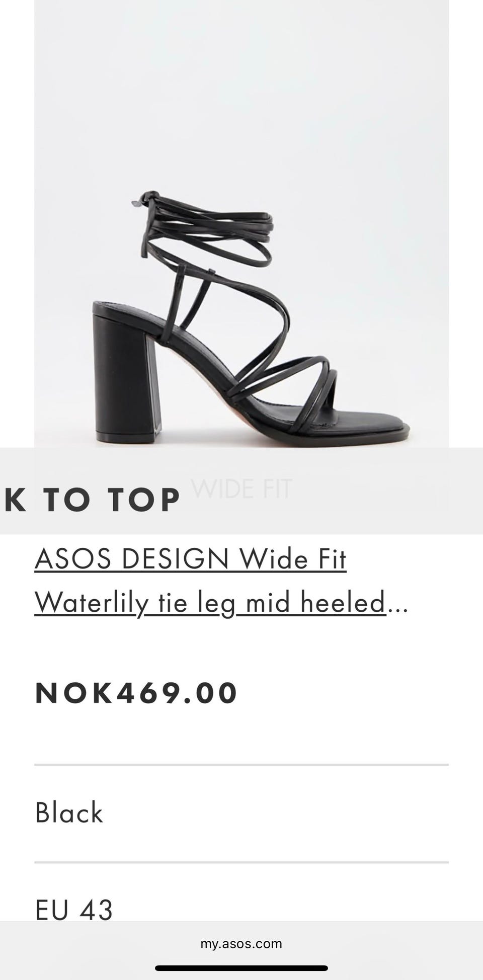Tap the home indicator bar
The width and height of the screenshot is (483, 980).
[242, 968]
